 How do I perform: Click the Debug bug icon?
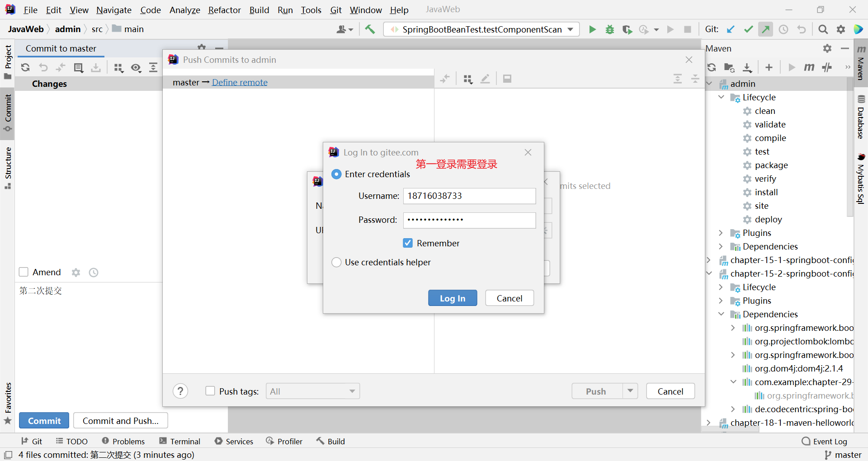[x=610, y=29]
